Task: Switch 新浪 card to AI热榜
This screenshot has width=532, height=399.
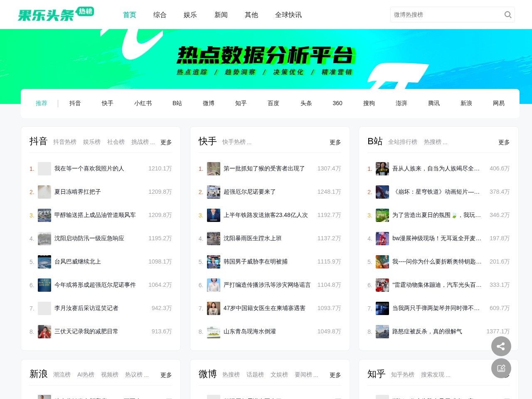Action: [x=86, y=374]
